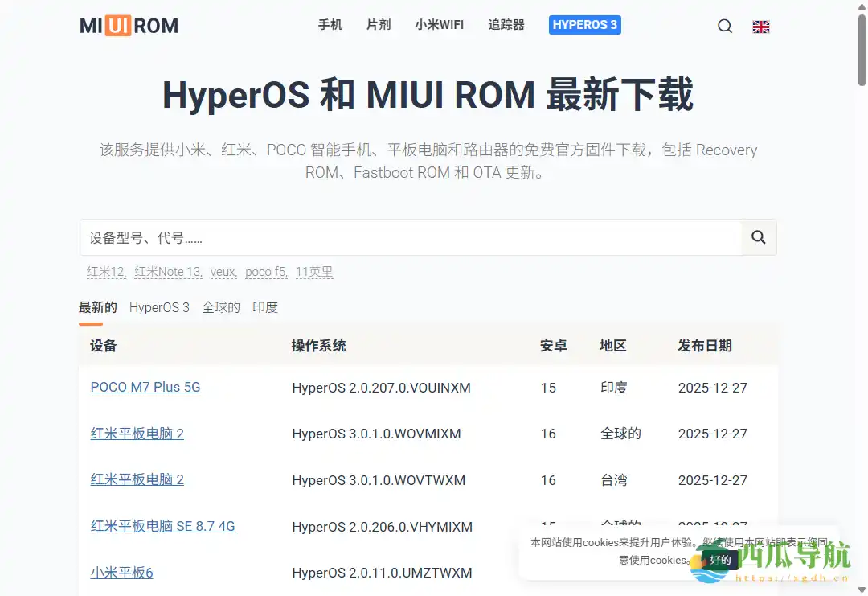This screenshot has height=596, width=868.
Task: Click the HYPEROS 3 button
Action: click(584, 25)
